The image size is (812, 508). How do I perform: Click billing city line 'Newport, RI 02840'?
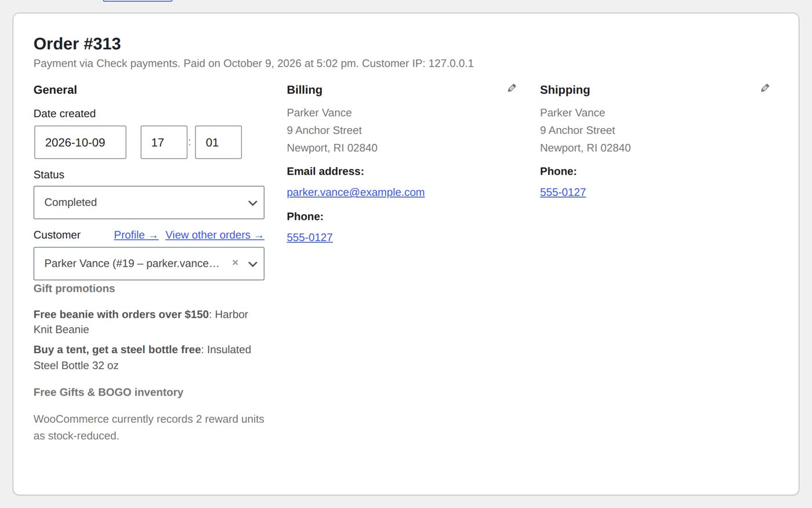(332, 148)
